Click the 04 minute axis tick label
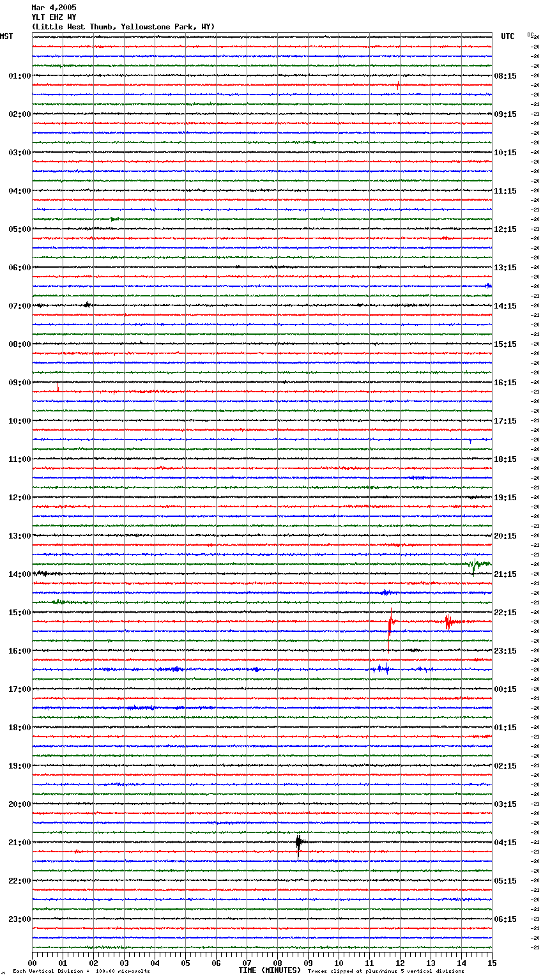This screenshot has height=980, width=543. [x=155, y=963]
